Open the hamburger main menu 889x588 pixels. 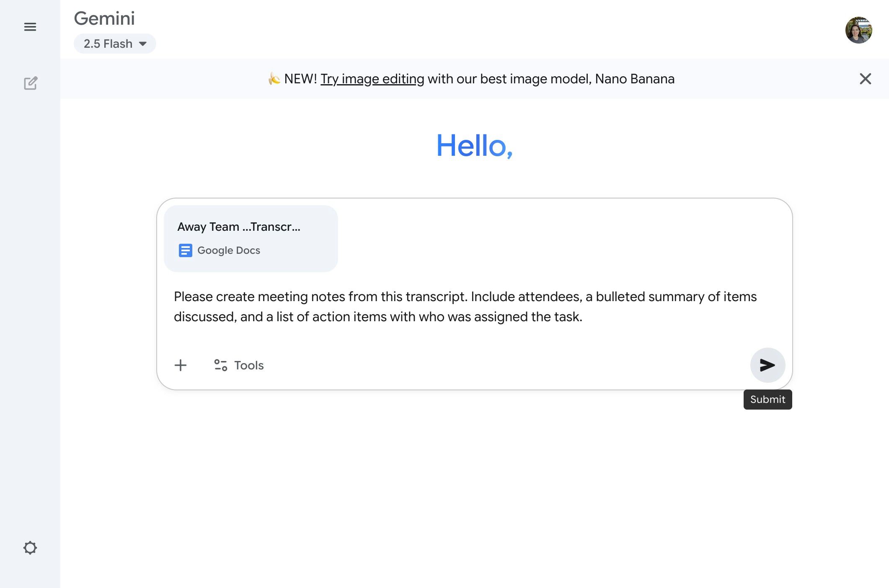[30, 27]
